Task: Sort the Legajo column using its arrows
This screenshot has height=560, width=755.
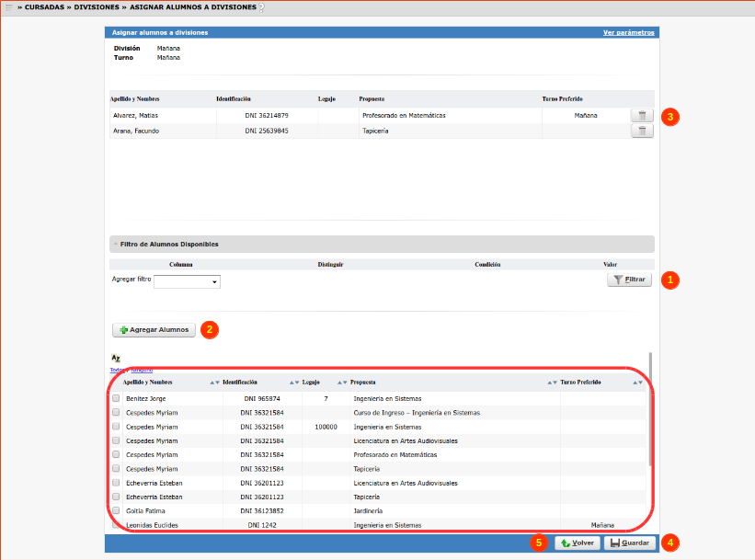Action: click(x=342, y=382)
